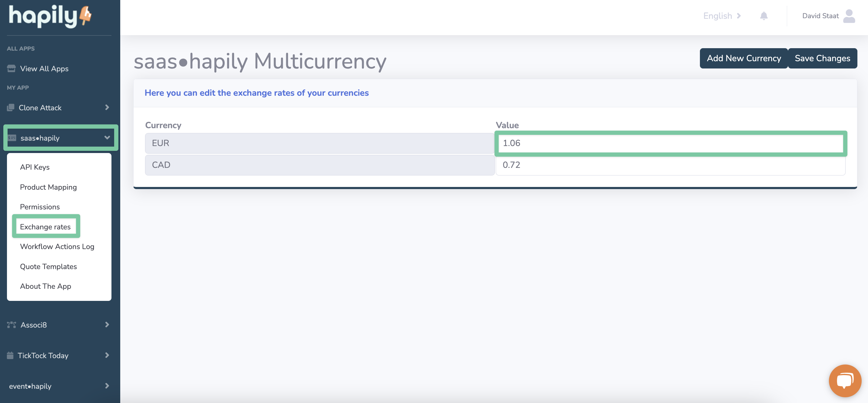The image size is (868, 403).
Task: Open Product Mapping menu item
Action: [x=48, y=187]
